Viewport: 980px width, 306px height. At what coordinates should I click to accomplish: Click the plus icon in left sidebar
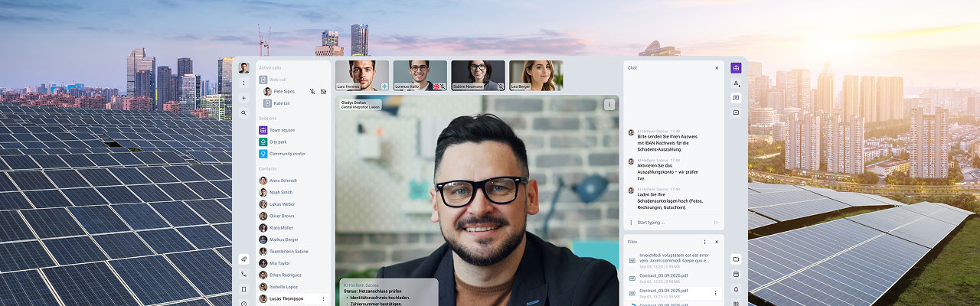(x=243, y=98)
